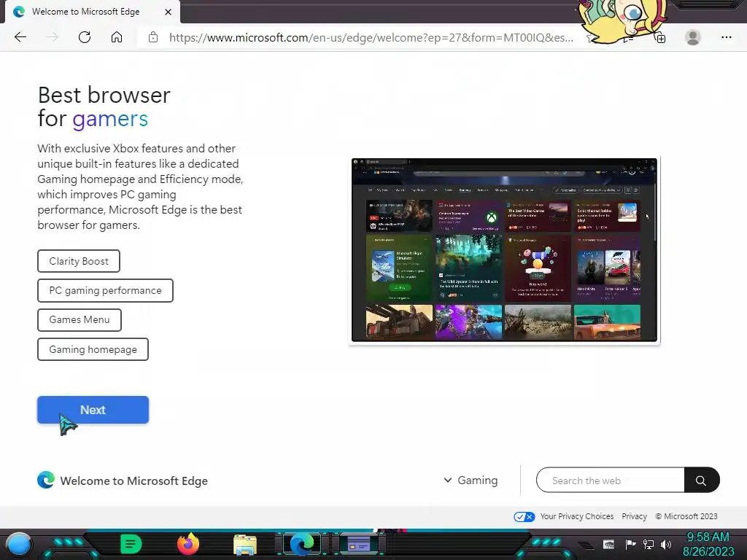The image size is (747, 560).
Task: Open the volume speaker tray icon
Action: pyautogui.click(x=665, y=544)
